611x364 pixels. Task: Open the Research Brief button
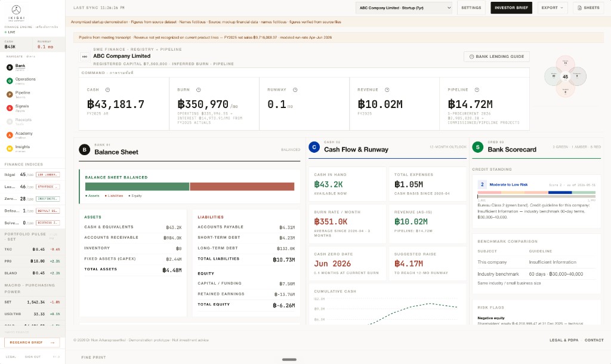[32, 343]
